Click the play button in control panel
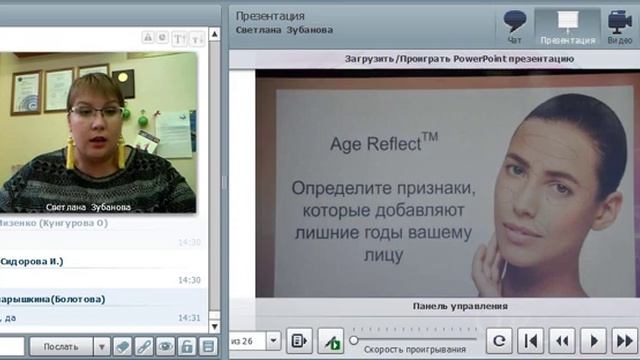Screen dimensions: 640x360 (x=593, y=340)
